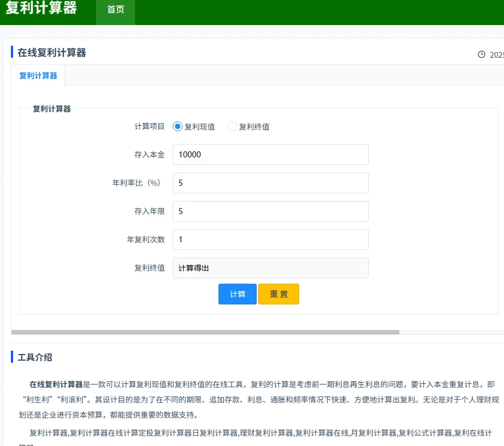This screenshot has height=446, width=504.
Task: Click the clock icon beside the date
Action: (481, 54)
